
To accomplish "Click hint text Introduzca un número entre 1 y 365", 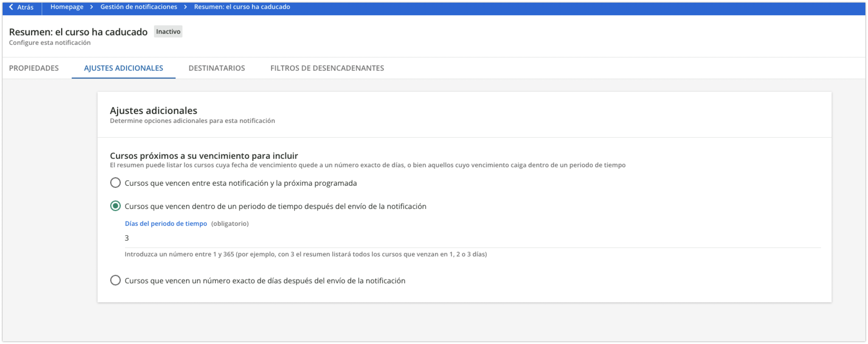I will pyautogui.click(x=306, y=254).
